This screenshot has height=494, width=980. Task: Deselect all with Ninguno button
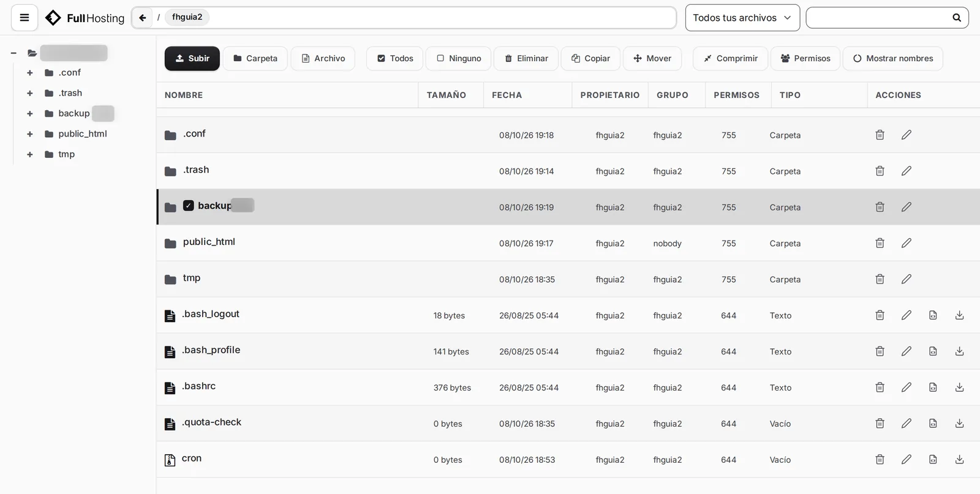[458, 59]
